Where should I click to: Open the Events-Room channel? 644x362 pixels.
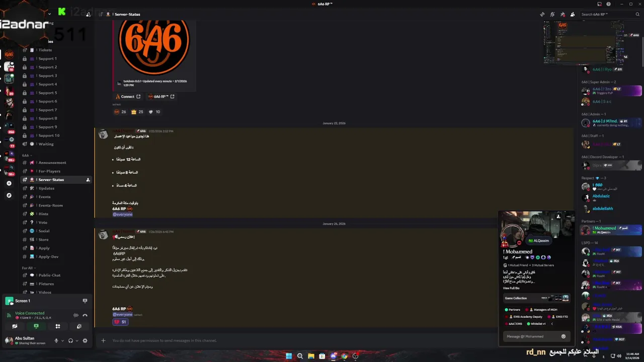[x=56, y=205]
